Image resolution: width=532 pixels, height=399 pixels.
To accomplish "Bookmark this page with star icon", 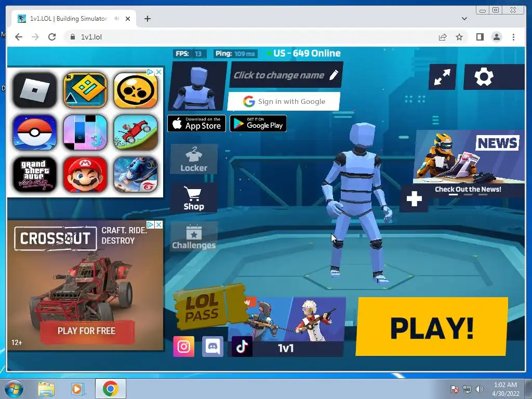I will point(459,37).
